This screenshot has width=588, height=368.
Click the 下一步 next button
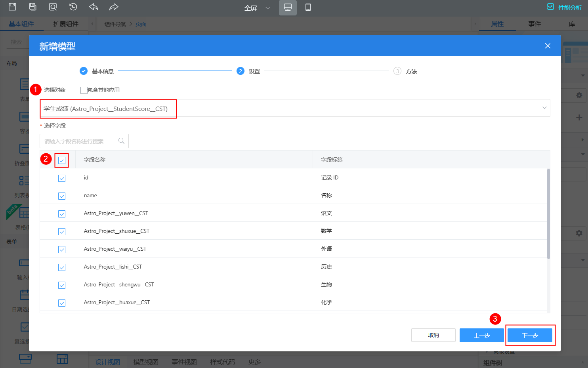tap(530, 335)
